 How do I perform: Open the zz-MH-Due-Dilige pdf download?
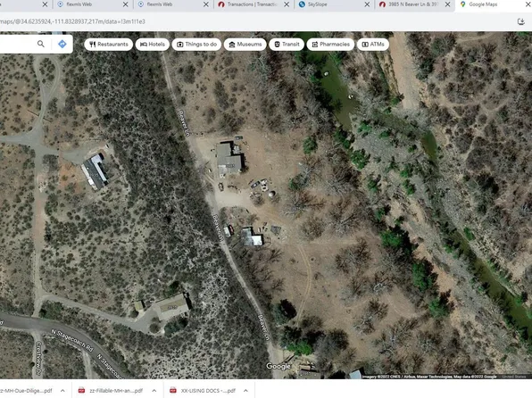[27, 391]
